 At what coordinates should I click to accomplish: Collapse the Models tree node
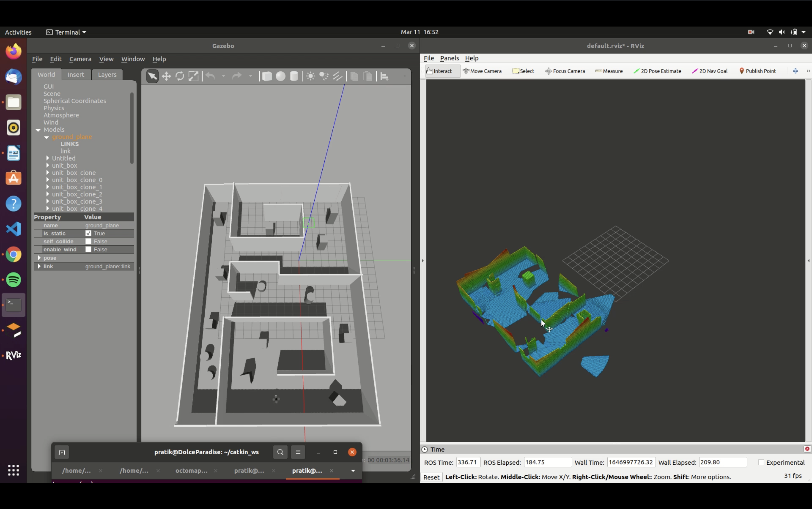[x=38, y=130]
